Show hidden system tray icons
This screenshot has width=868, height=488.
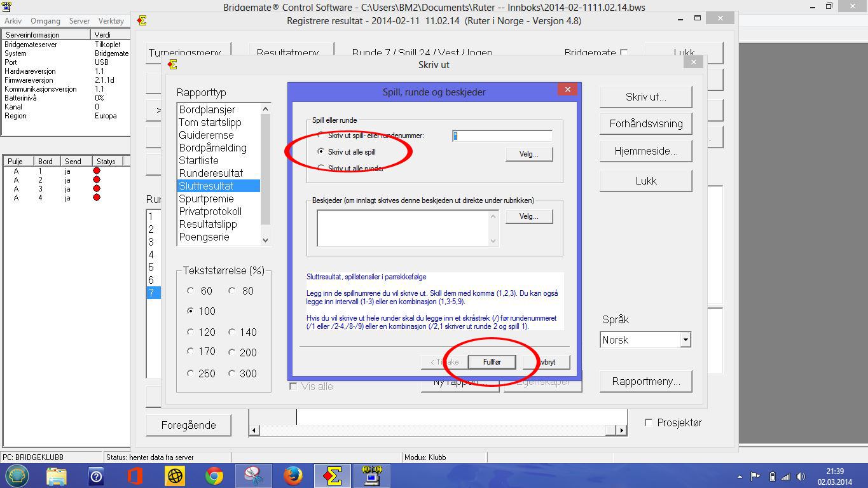point(740,477)
